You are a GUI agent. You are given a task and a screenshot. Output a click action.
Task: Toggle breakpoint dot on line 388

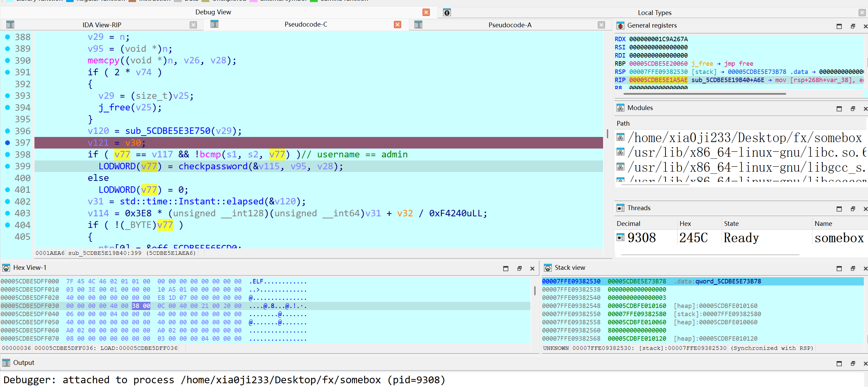point(8,37)
